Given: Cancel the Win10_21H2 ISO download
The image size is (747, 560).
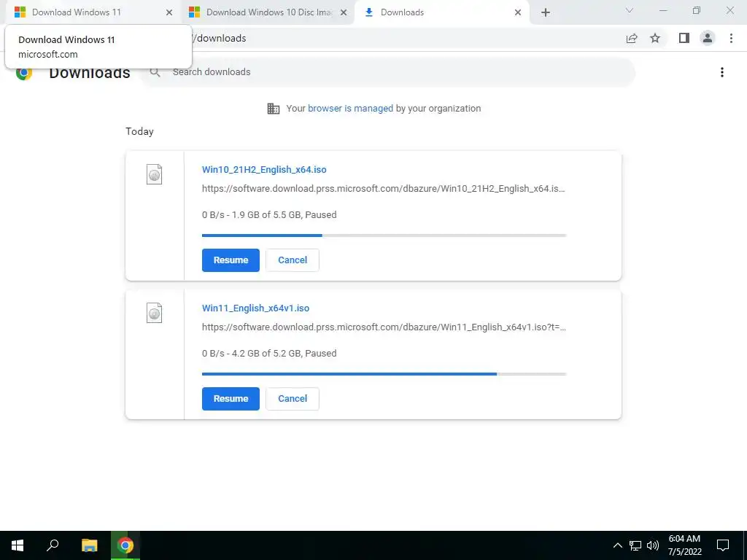Looking at the screenshot, I should [x=293, y=260].
